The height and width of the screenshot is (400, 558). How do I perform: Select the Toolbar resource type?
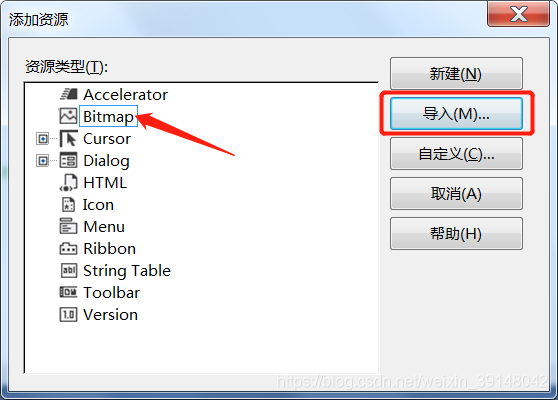click(x=111, y=293)
